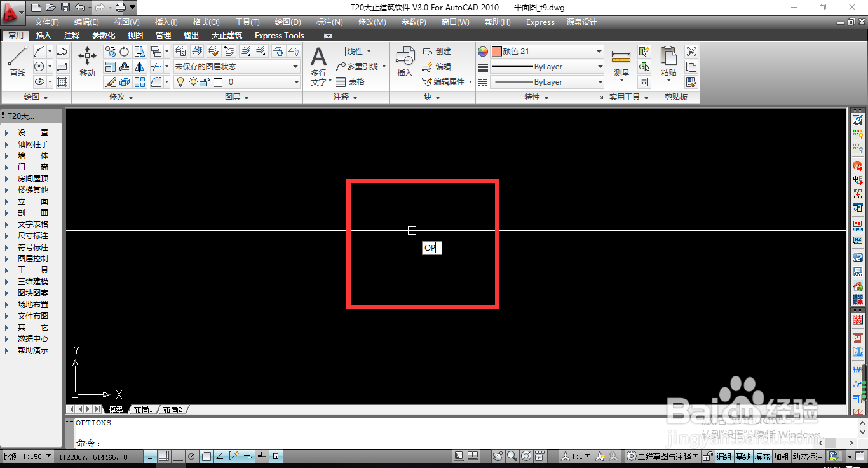Screen dimensions: 868x468
Task: Toggle polar tracking in status bar
Action: pyautogui.click(x=192, y=456)
